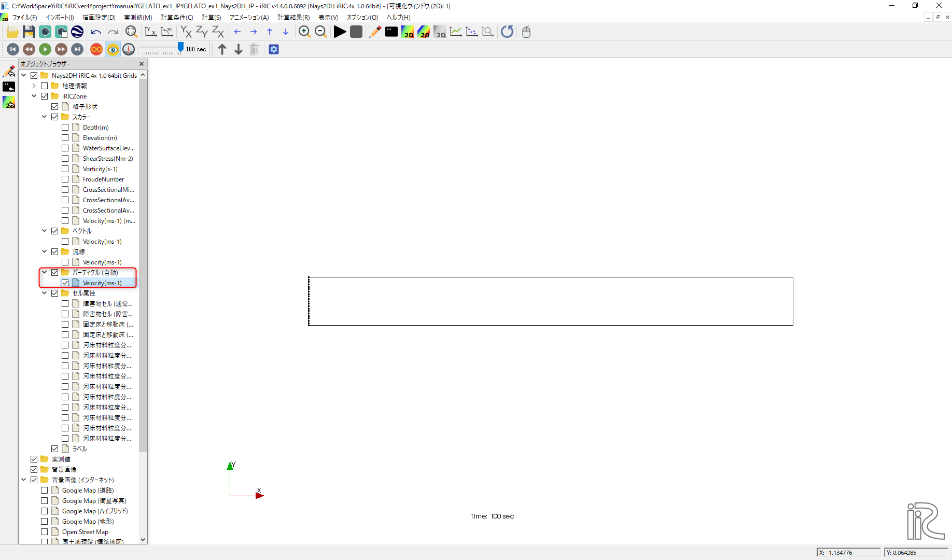952x560 pixels.
Task: Rotate view 90 degrees icon
Action: 167,32
